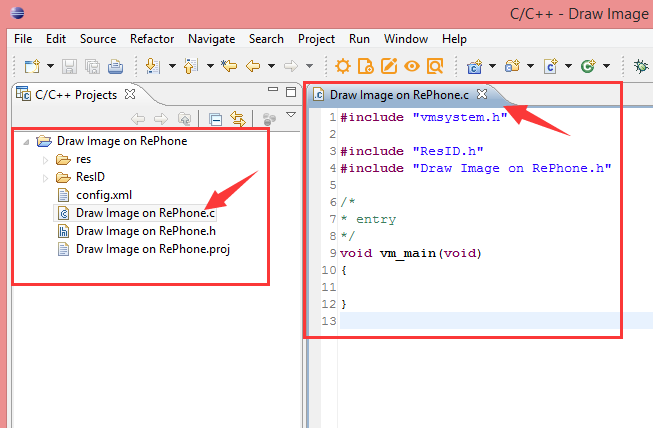Open the File menu
The image size is (653, 428).
tap(23, 39)
